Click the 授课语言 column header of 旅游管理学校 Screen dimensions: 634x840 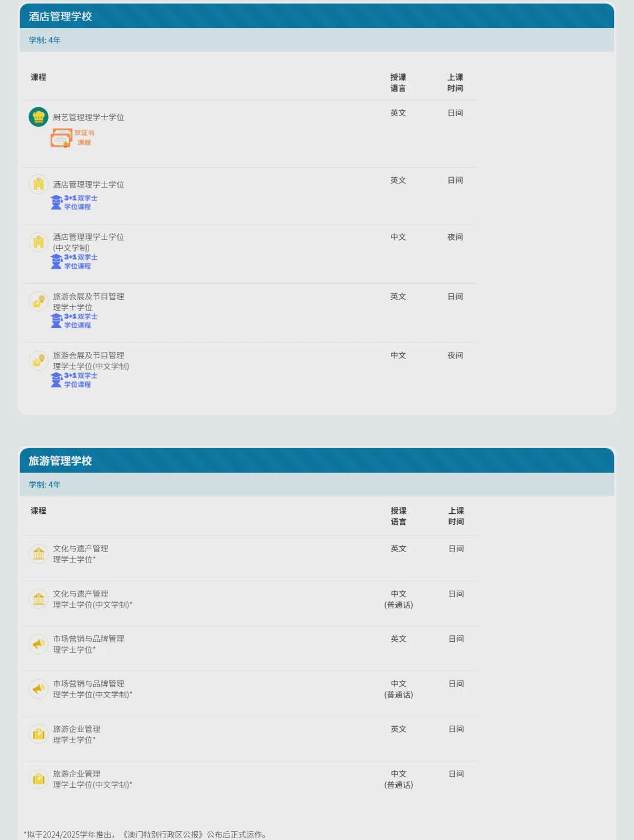click(x=399, y=517)
